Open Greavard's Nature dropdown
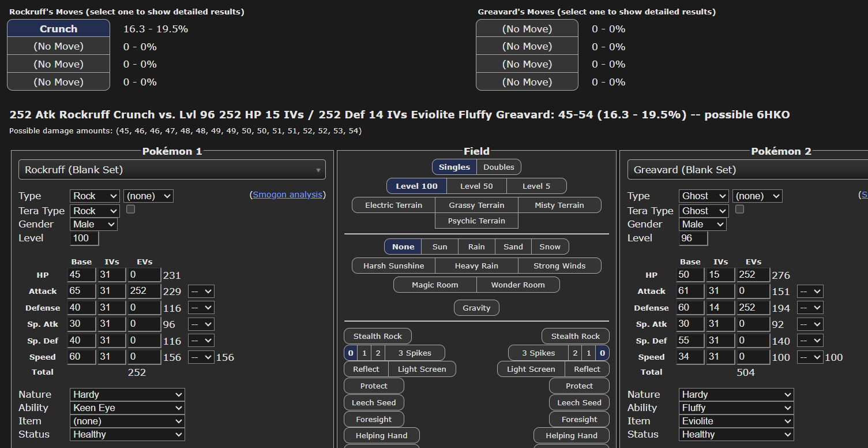Viewport: 868px width, 448px height. (x=737, y=395)
